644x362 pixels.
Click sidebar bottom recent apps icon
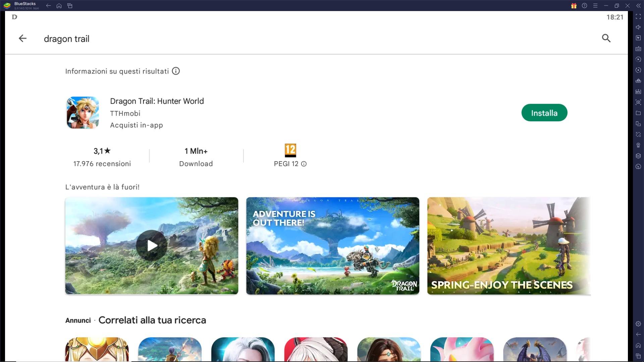638,356
